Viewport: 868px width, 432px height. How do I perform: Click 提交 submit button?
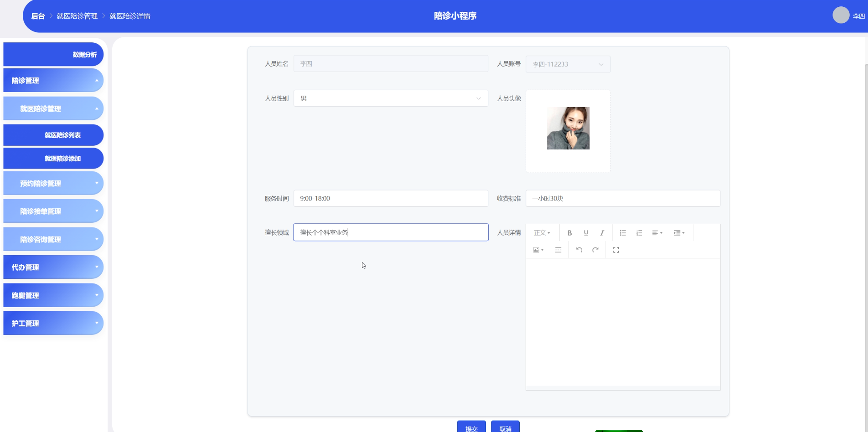tap(471, 427)
